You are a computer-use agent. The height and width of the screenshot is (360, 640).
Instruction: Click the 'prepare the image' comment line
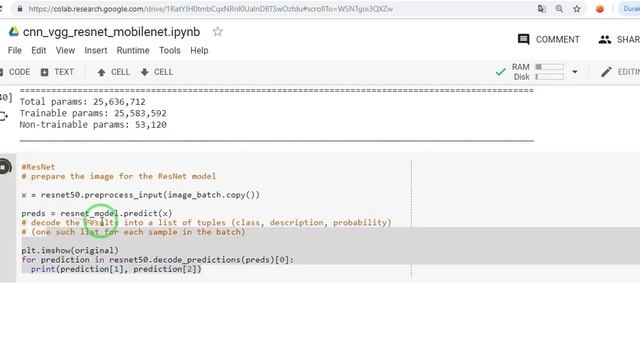pos(119,176)
